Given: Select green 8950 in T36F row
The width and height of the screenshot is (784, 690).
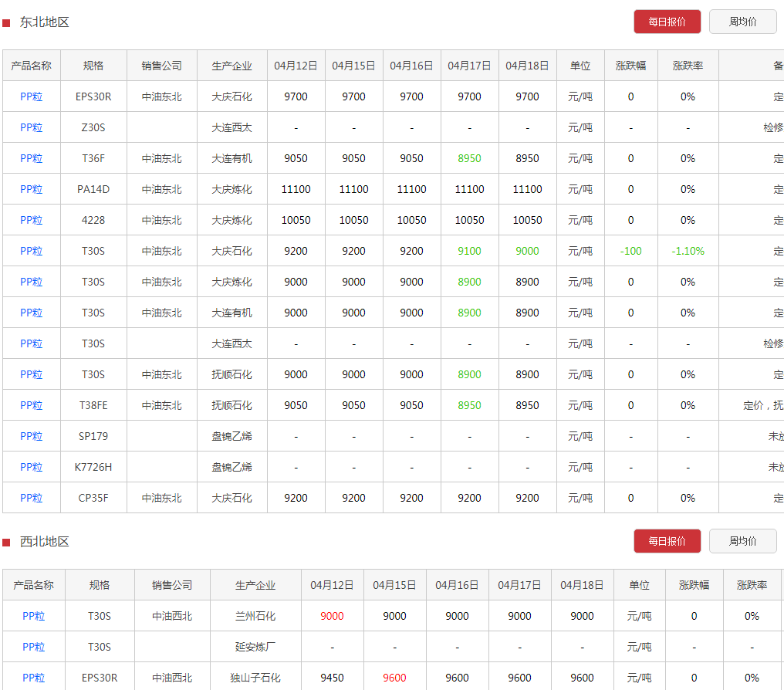Looking at the screenshot, I should [x=469, y=158].
